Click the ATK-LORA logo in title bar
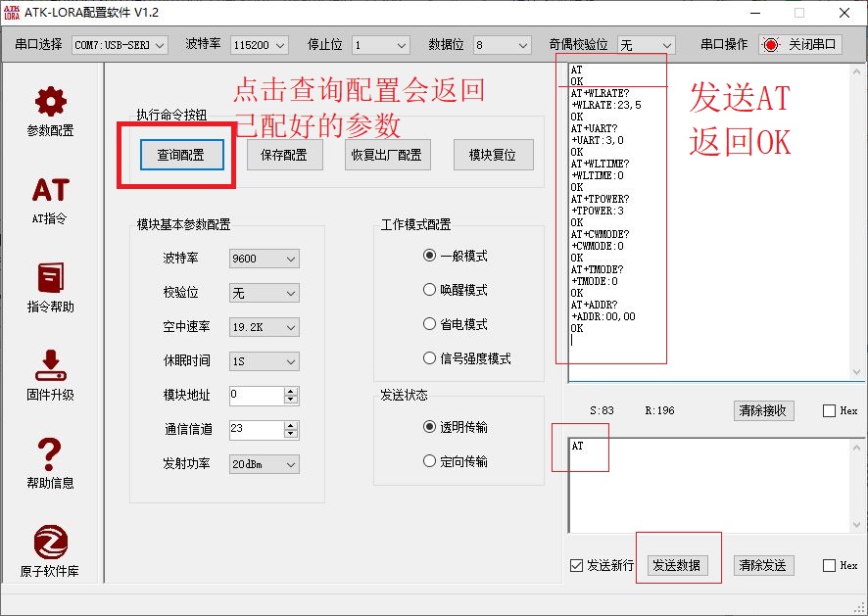868x616 pixels. [x=14, y=14]
